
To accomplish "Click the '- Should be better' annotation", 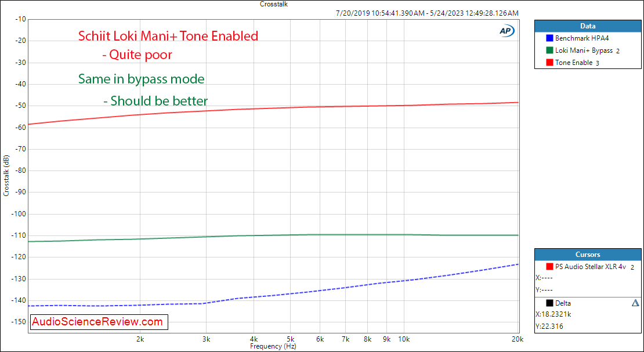I will (155, 101).
